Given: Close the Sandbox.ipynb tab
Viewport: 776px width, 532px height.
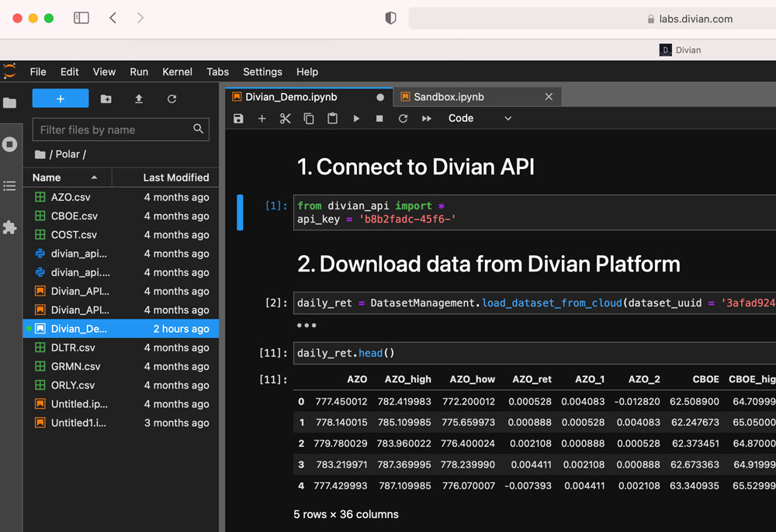Looking at the screenshot, I should (x=549, y=97).
